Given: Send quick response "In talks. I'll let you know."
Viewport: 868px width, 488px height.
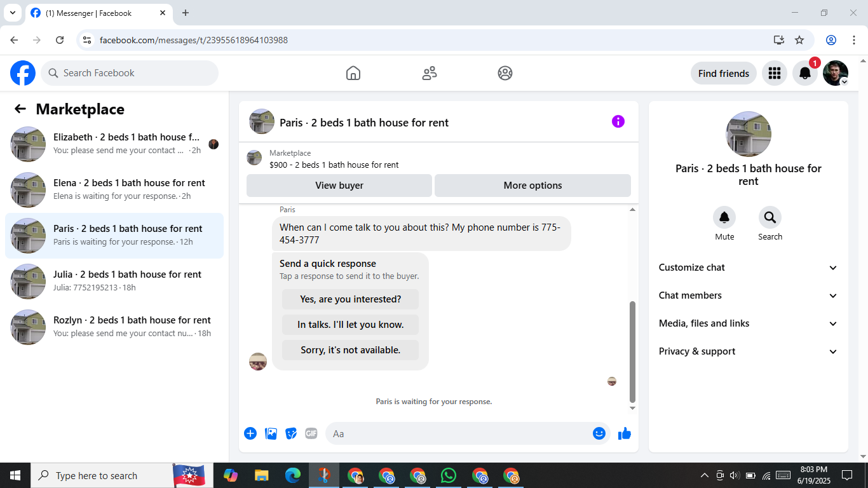Looking at the screenshot, I should point(350,325).
